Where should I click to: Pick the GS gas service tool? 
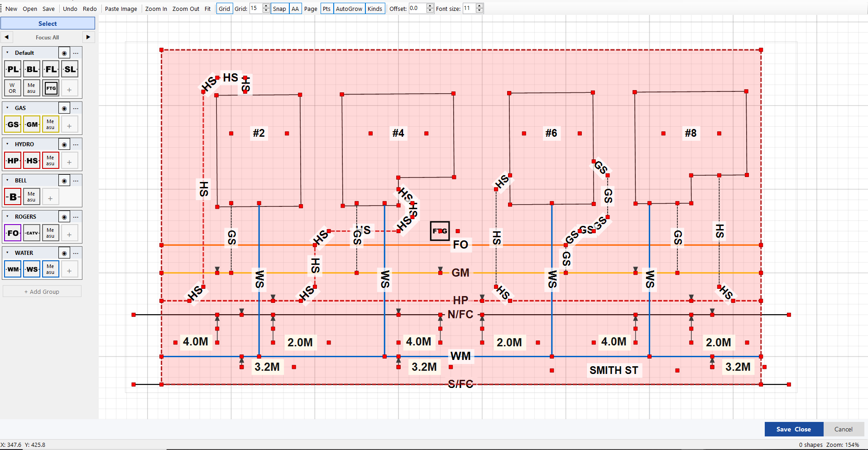[x=13, y=124]
